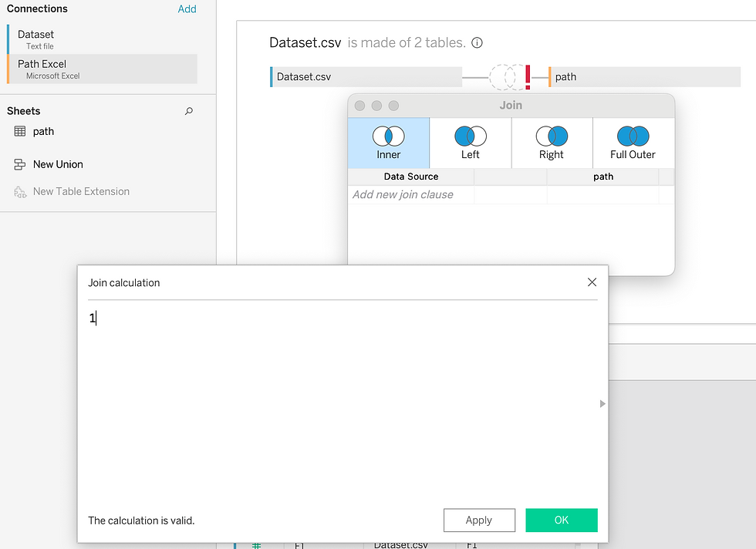Open the info icon beside table count
This screenshot has height=549, width=756.
477,43
